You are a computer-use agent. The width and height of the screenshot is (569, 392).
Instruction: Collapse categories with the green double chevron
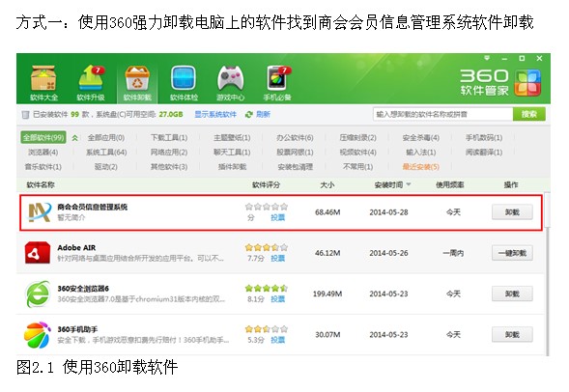click(75, 138)
